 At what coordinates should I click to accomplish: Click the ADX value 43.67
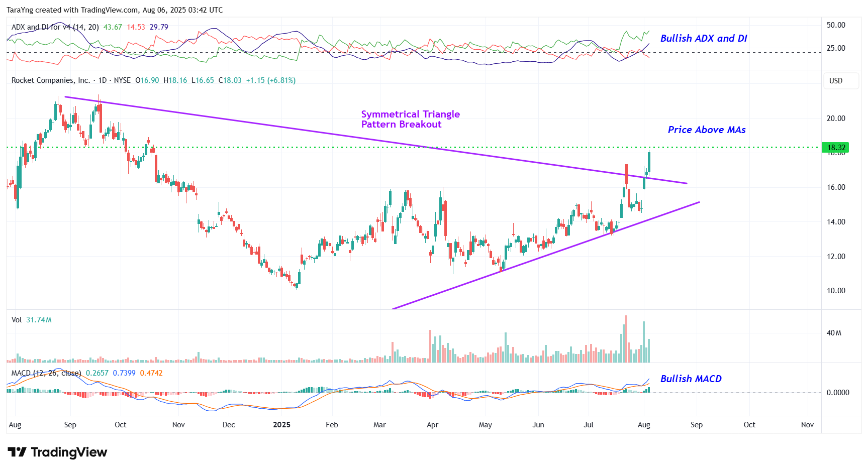click(x=113, y=27)
